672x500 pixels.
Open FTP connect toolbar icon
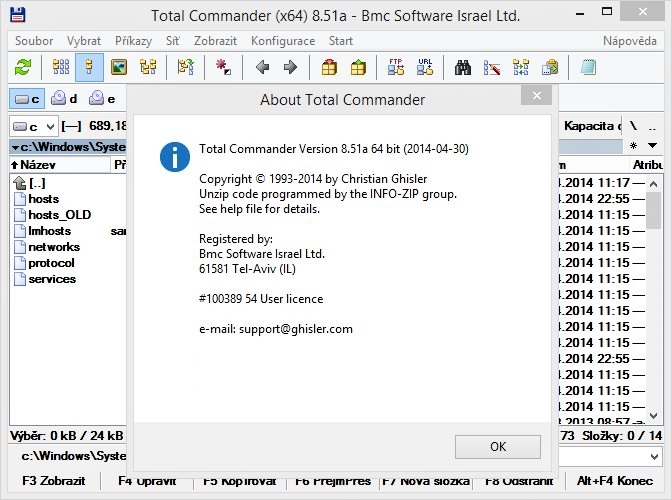pyautogui.click(x=396, y=67)
